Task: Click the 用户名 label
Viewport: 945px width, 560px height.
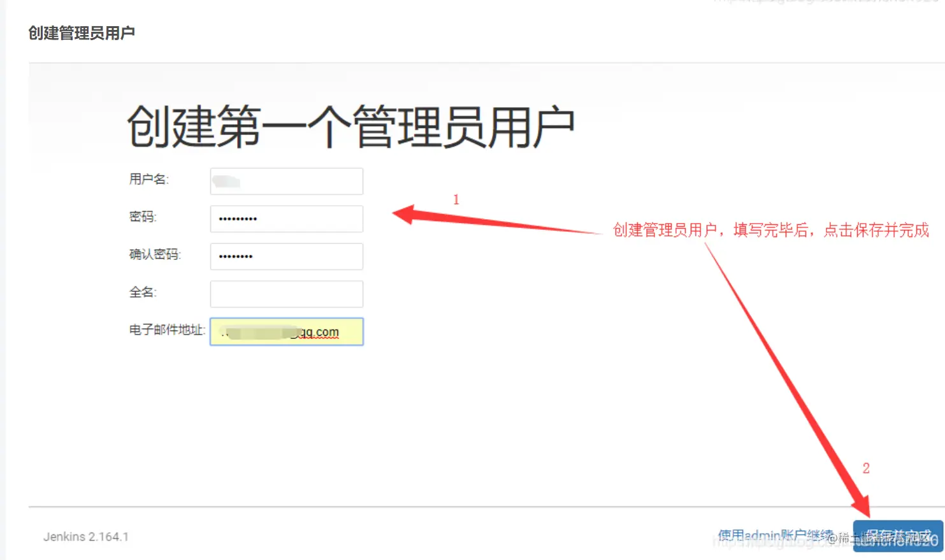Action: point(149,179)
